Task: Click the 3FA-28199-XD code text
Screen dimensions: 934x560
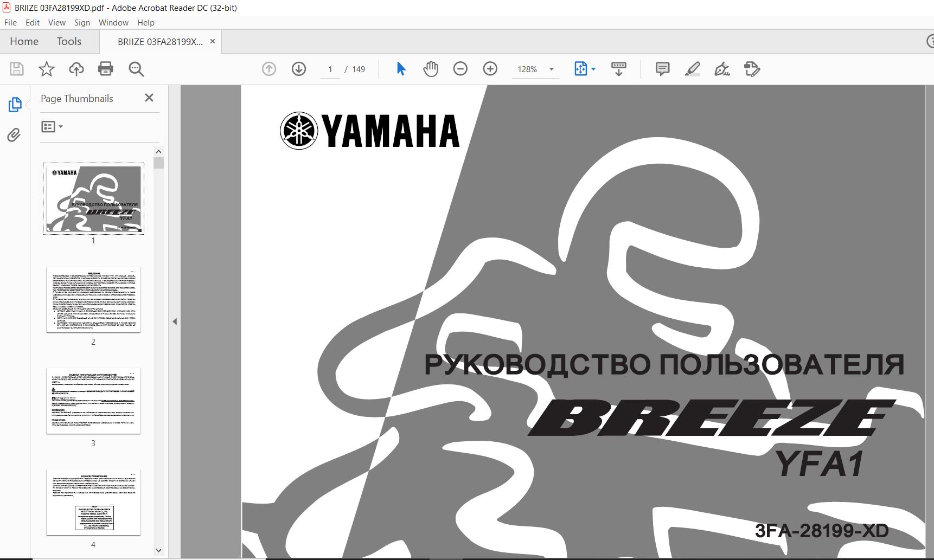Action: coord(822,531)
